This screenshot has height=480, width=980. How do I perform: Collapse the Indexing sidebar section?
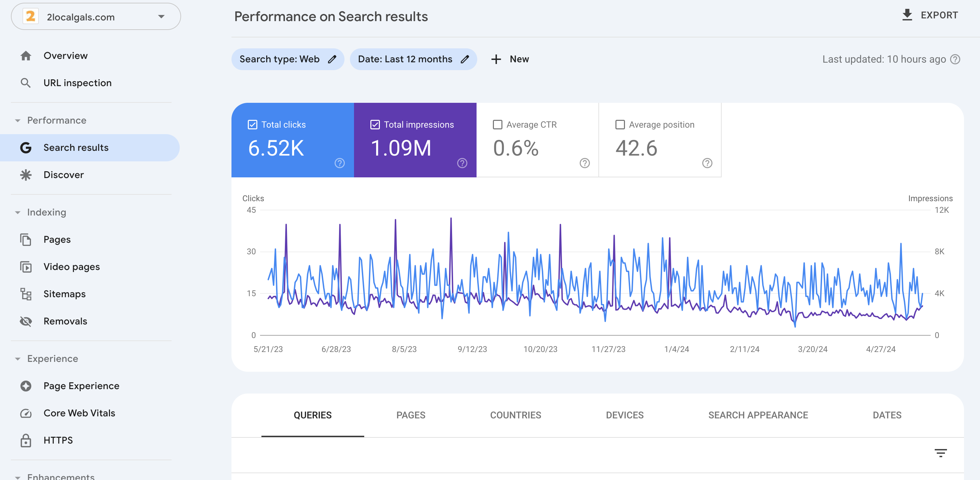point(17,213)
